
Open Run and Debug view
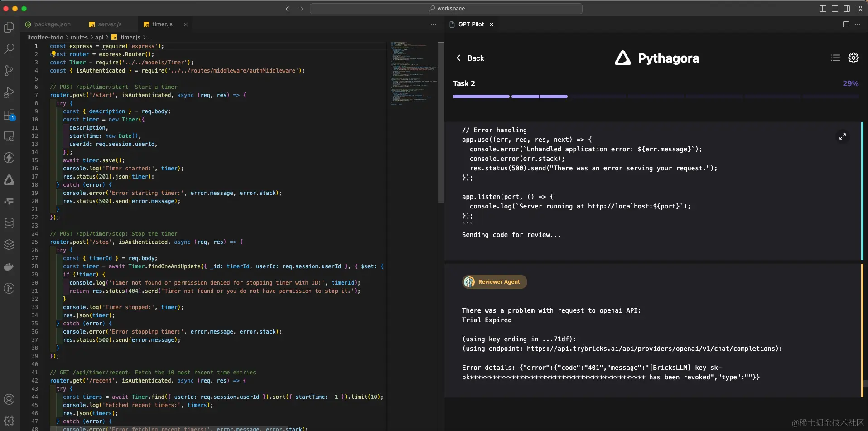pyautogui.click(x=9, y=92)
